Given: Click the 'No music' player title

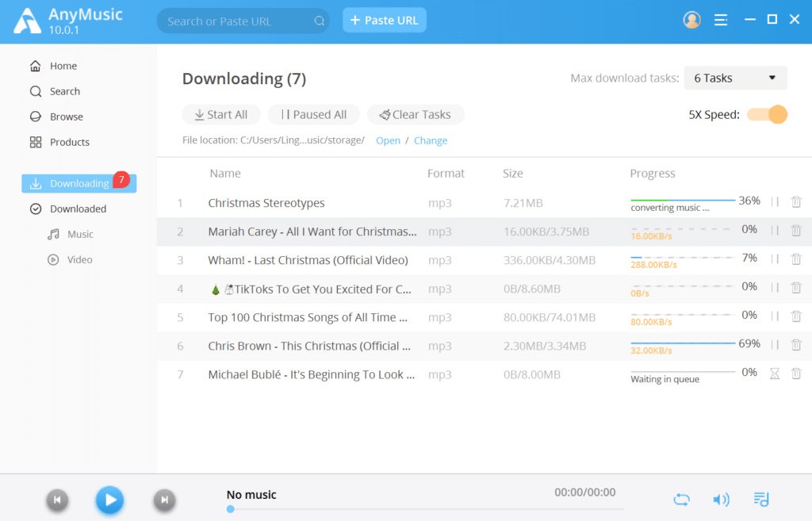Looking at the screenshot, I should 251,495.
